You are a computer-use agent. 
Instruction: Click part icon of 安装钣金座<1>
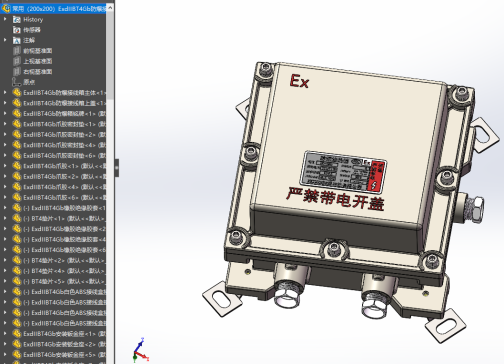(17, 334)
